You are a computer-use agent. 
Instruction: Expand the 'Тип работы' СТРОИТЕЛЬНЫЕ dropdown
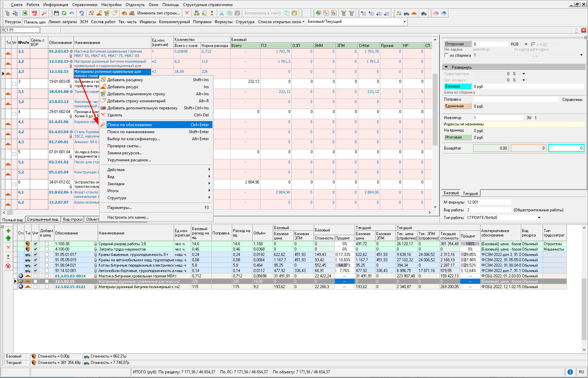click(x=539, y=218)
